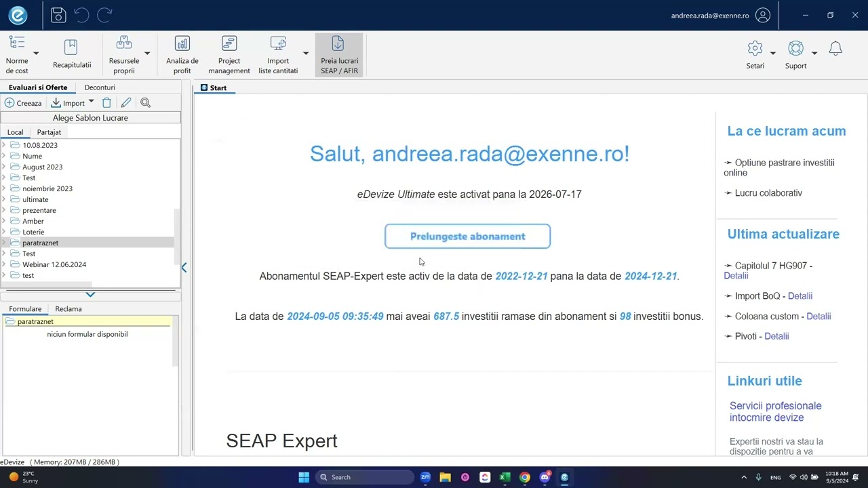Expand the Webinar 12.06.2024 folder arrow

coord(4,264)
